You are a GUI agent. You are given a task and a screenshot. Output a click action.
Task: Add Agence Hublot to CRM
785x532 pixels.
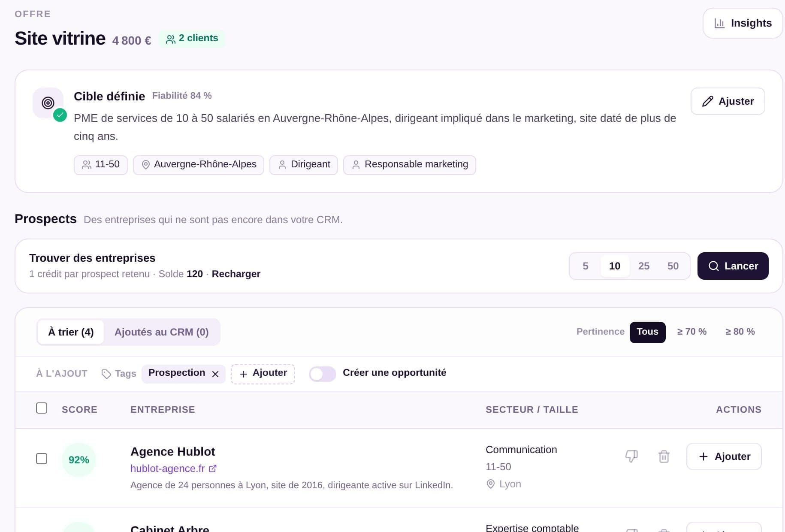[724, 456]
